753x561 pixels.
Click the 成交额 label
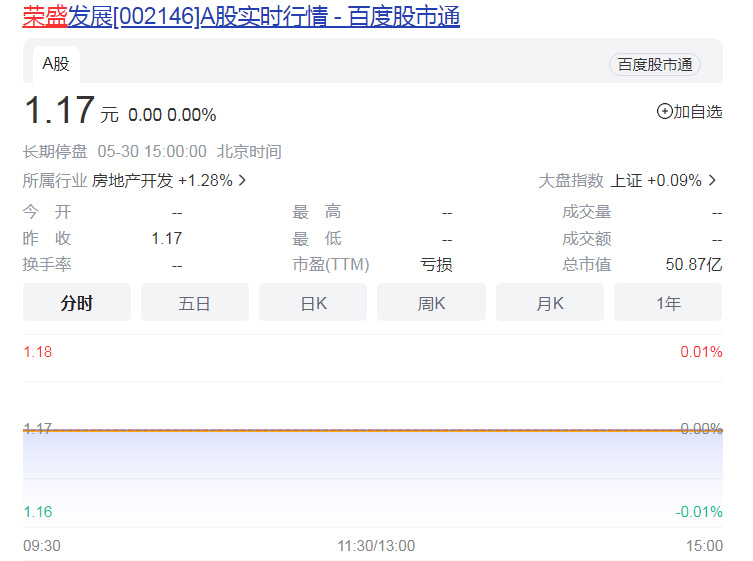click(x=587, y=238)
